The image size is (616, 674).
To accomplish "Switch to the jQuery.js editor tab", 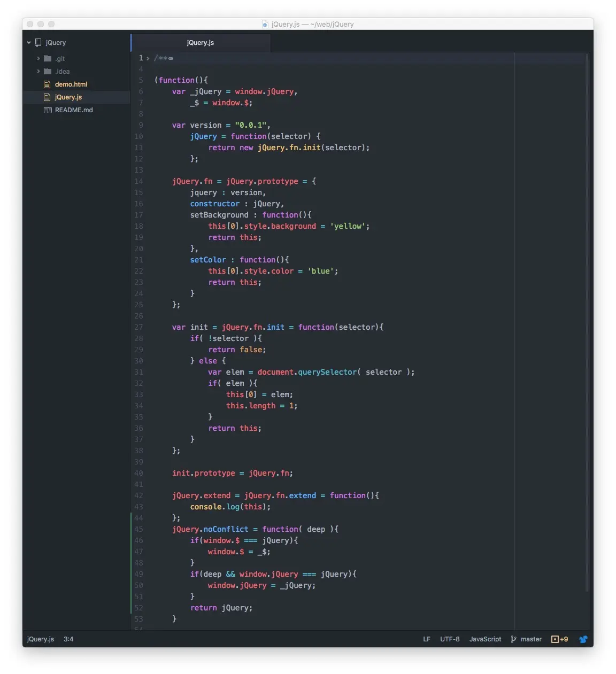I will (201, 43).
